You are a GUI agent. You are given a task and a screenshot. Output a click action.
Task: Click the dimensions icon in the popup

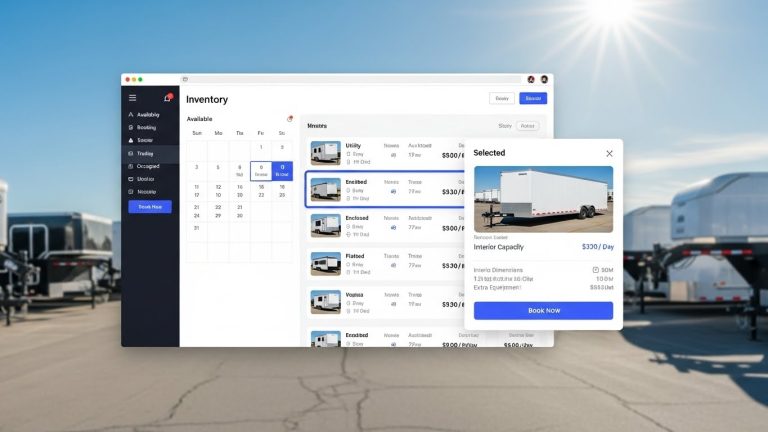click(596, 270)
